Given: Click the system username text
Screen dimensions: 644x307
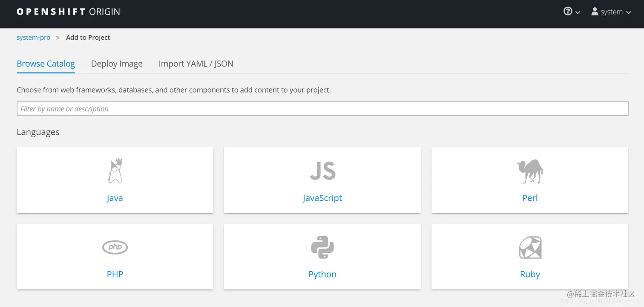Looking at the screenshot, I should coord(612,12).
